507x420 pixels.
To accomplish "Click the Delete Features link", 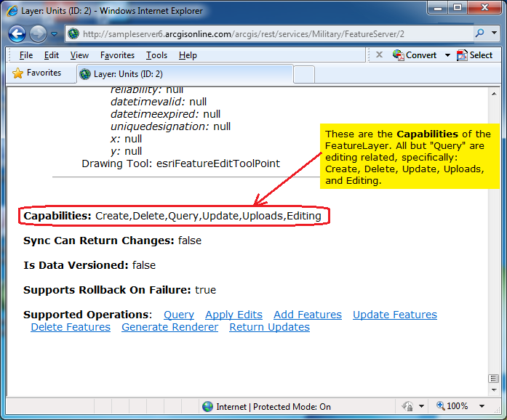I will tap(71, 327).
